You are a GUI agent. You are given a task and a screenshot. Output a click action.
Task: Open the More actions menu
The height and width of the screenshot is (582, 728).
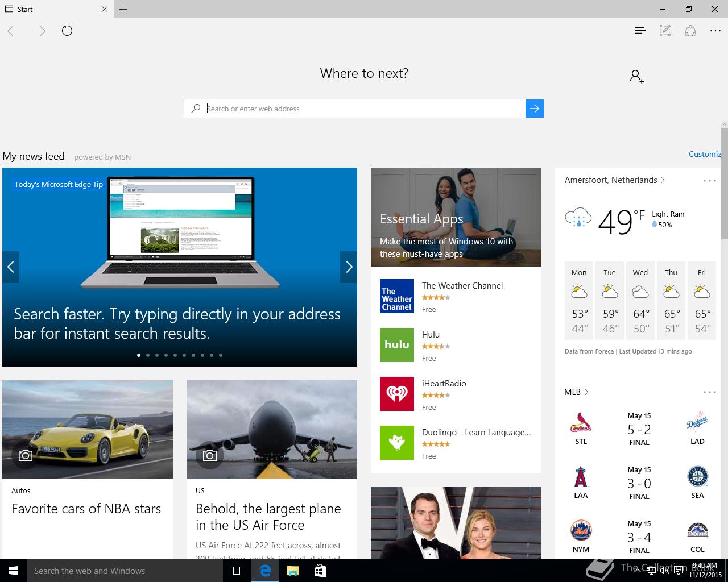click(715, 31)
